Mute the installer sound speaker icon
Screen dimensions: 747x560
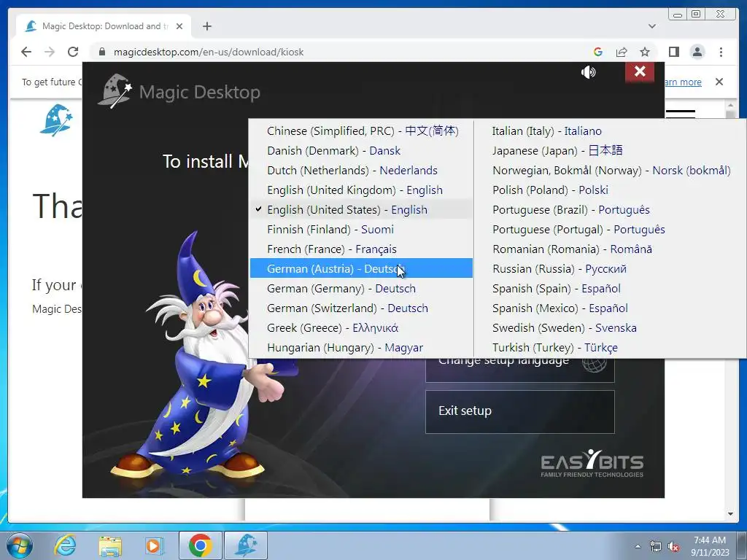[x=589, y=72]
